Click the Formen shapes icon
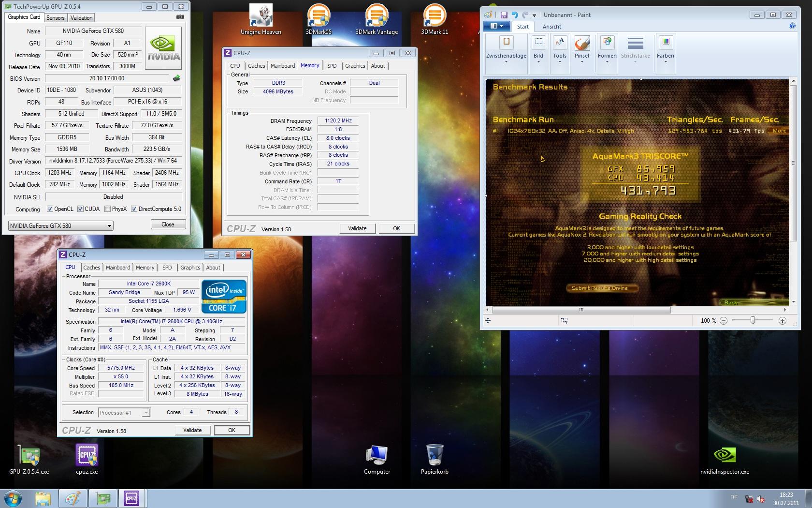This screenshot has height=508, width=812. (607, 42)
